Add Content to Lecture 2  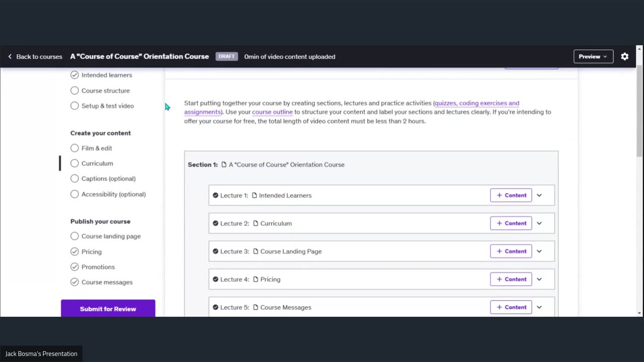click(511, 223)
